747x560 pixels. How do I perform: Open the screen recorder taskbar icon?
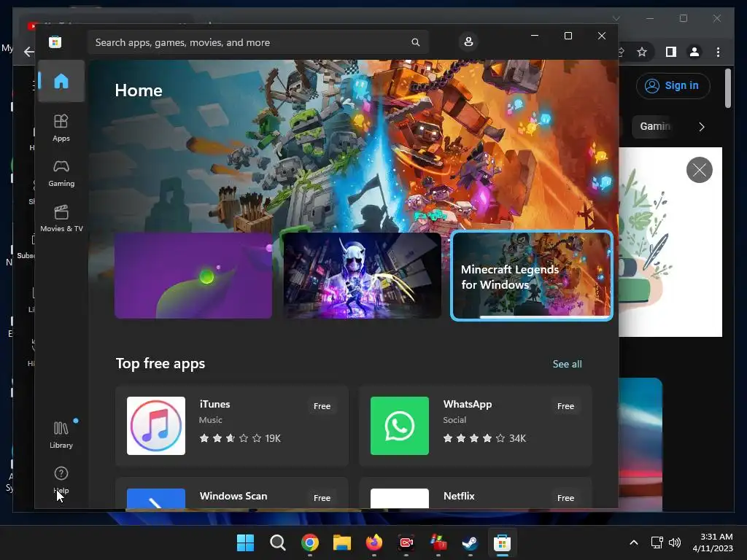point(406,542)
